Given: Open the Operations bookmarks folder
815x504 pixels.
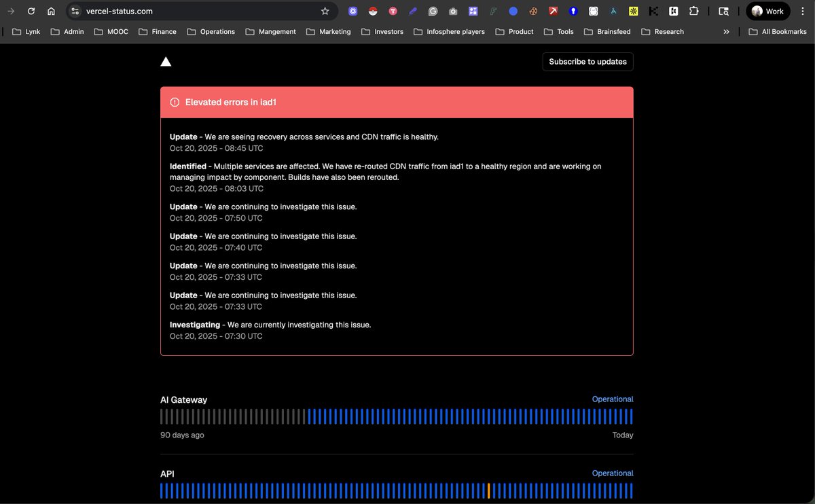Looking at the screenshot, I should pos(211,31).
